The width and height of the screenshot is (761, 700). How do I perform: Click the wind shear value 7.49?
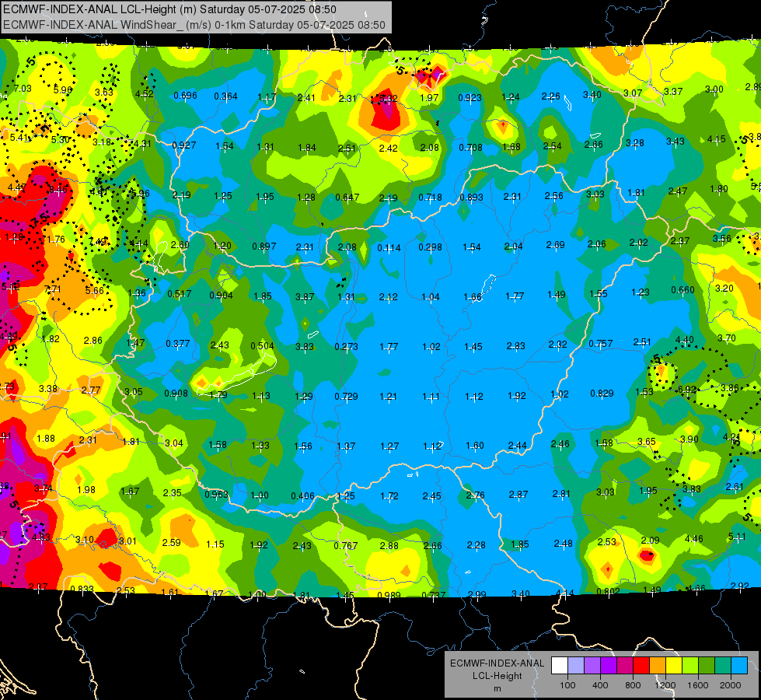[97, 241]
